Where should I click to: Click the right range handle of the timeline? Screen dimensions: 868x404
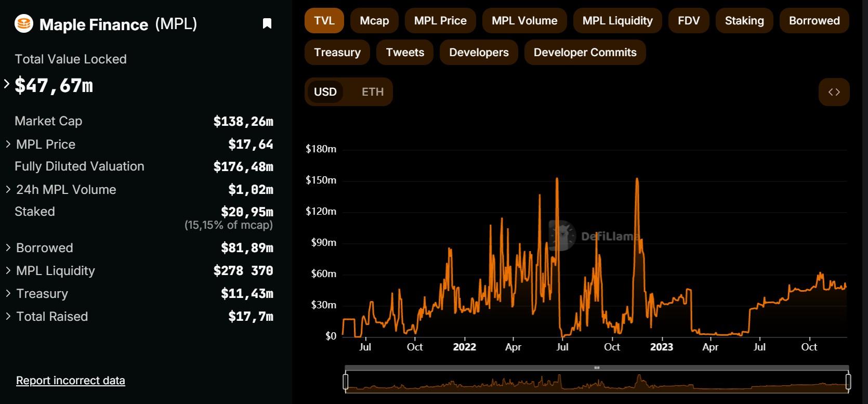point(848,382)
